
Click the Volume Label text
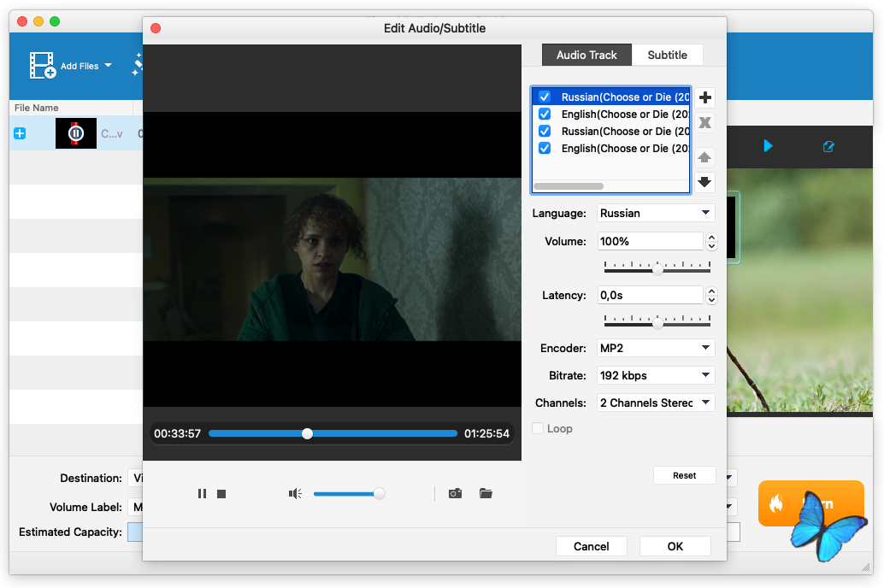point(85,508)
